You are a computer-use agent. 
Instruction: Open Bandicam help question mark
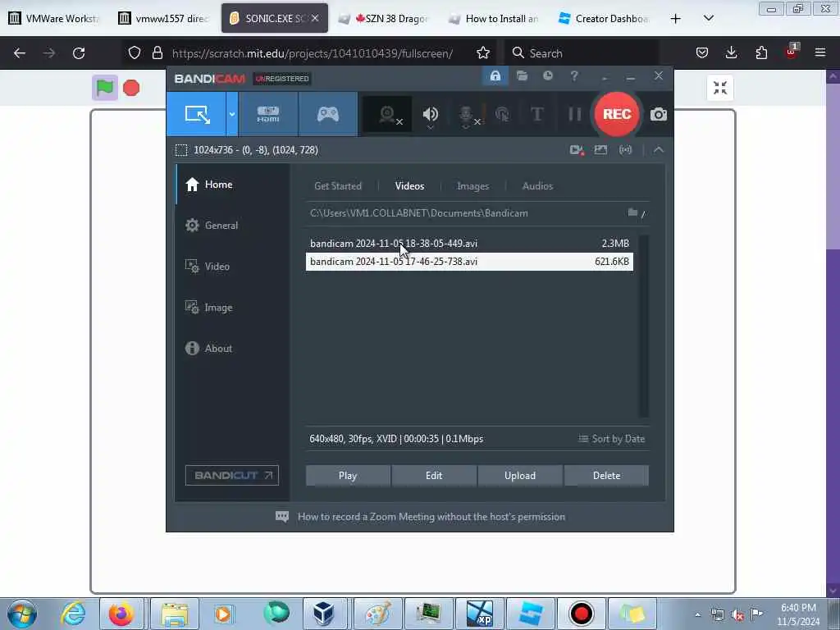(x=573, y=76)
